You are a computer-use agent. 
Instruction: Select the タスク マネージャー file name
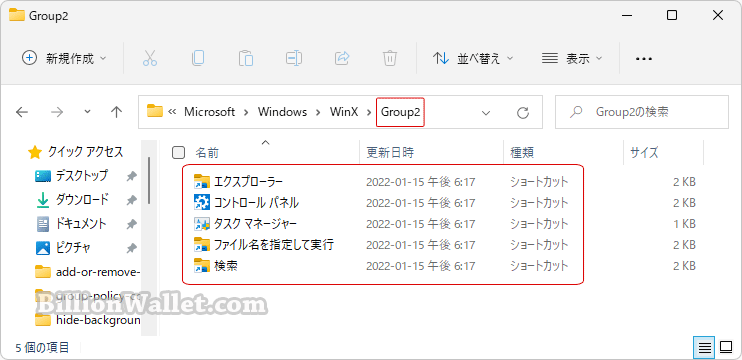(256, 224)
